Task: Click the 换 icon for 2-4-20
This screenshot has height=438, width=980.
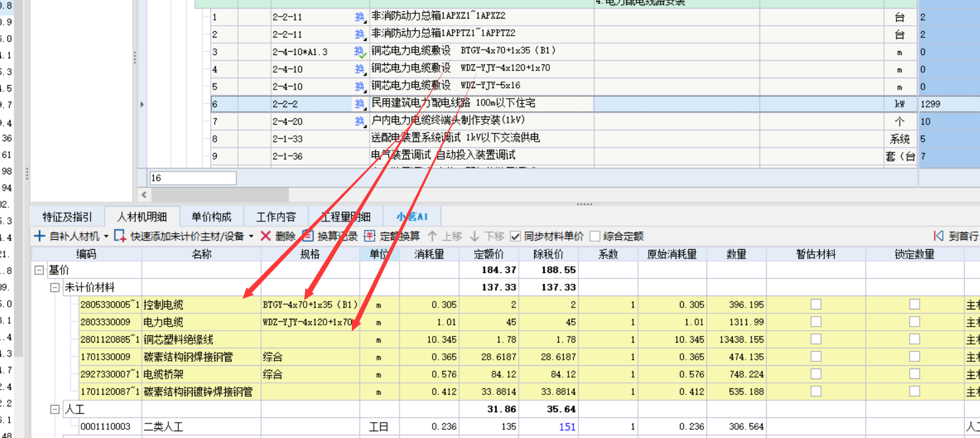Action: [360, 121]
